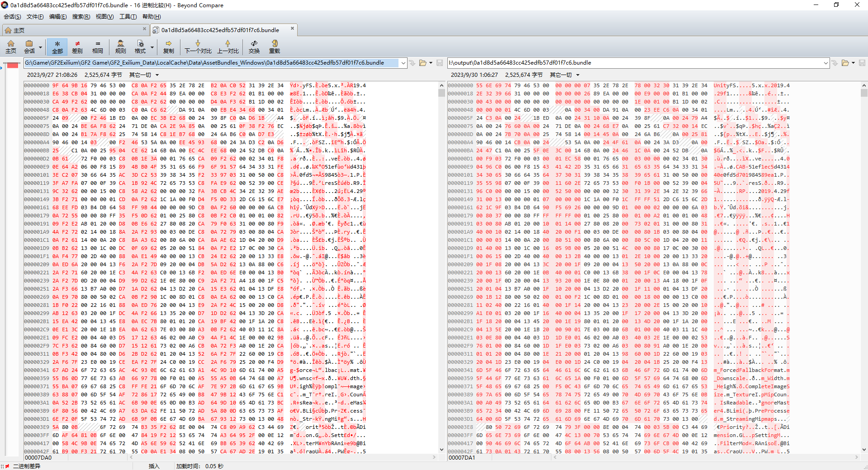Switch to the 主页 tab
This screenshot has width=868, height=470.
tap(19, 30)
